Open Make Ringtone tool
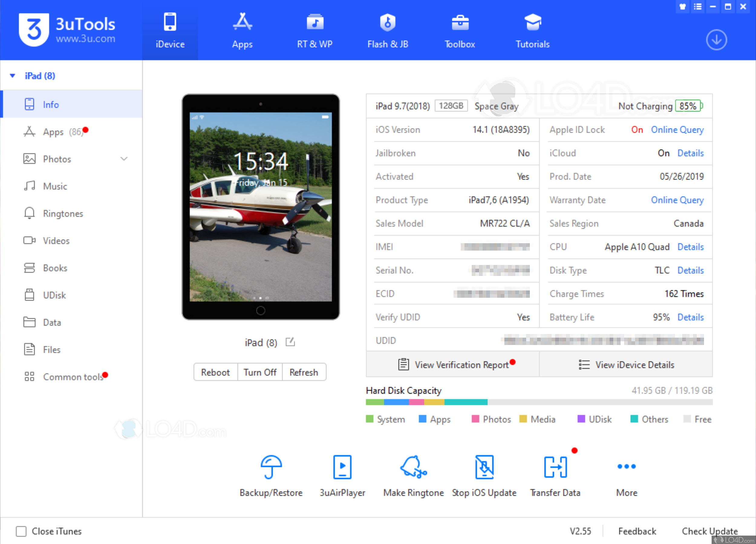 click(x=413, y=467)
